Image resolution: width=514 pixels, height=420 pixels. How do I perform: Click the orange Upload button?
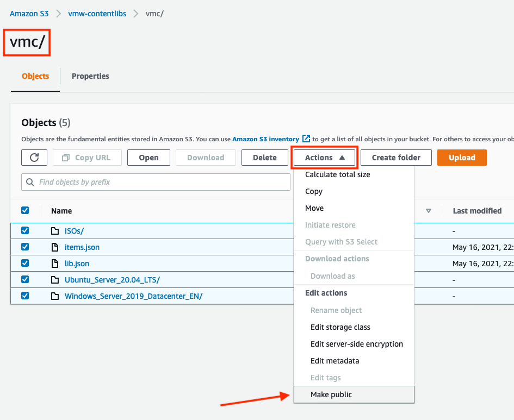(462, 158)
